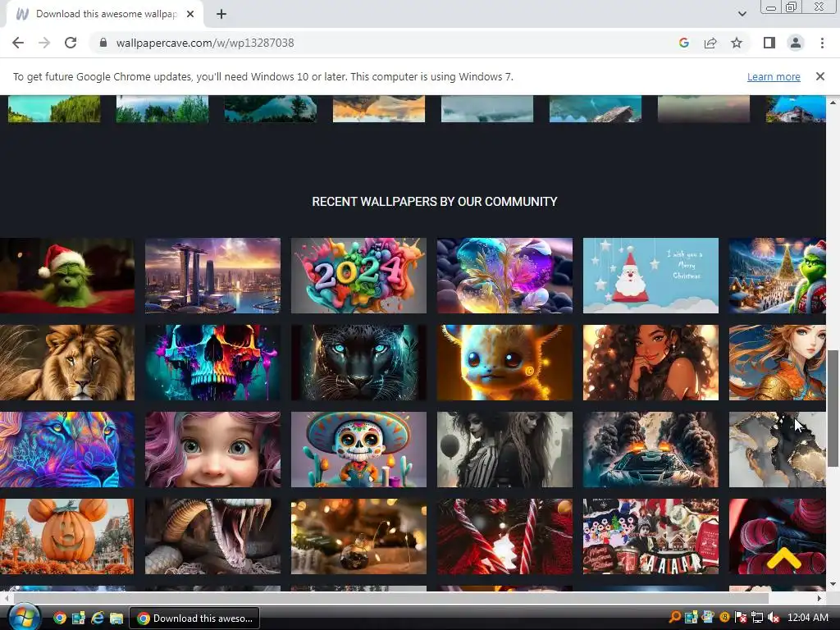The height and width of the screenshot is (630, 840).
Task: Close the wallpaper download tab
Action: click(190, 15)
